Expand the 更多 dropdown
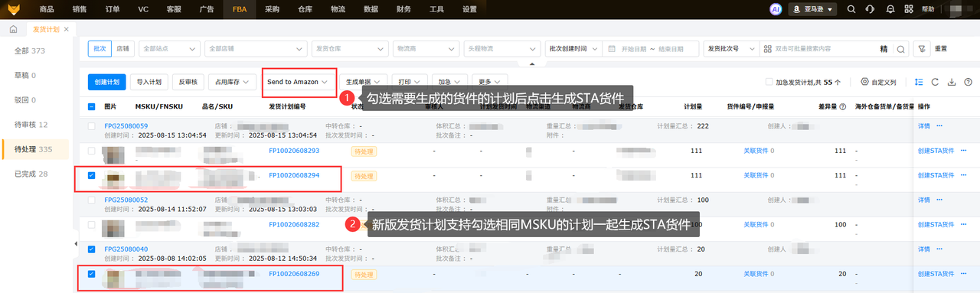 pos(490,82)
